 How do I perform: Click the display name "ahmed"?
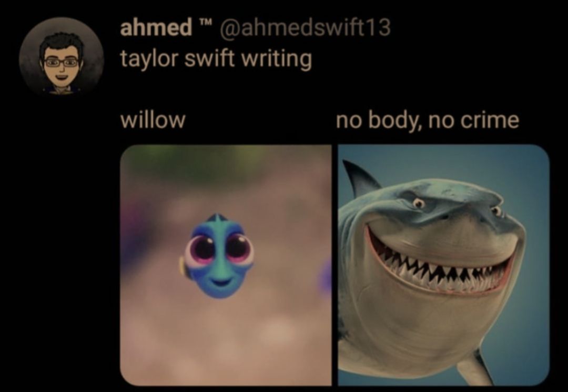click(x=156, y=27)
